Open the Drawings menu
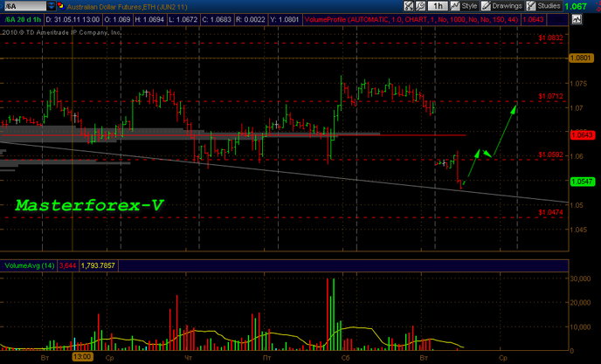The image size is (601, 364). click(502, 6)
